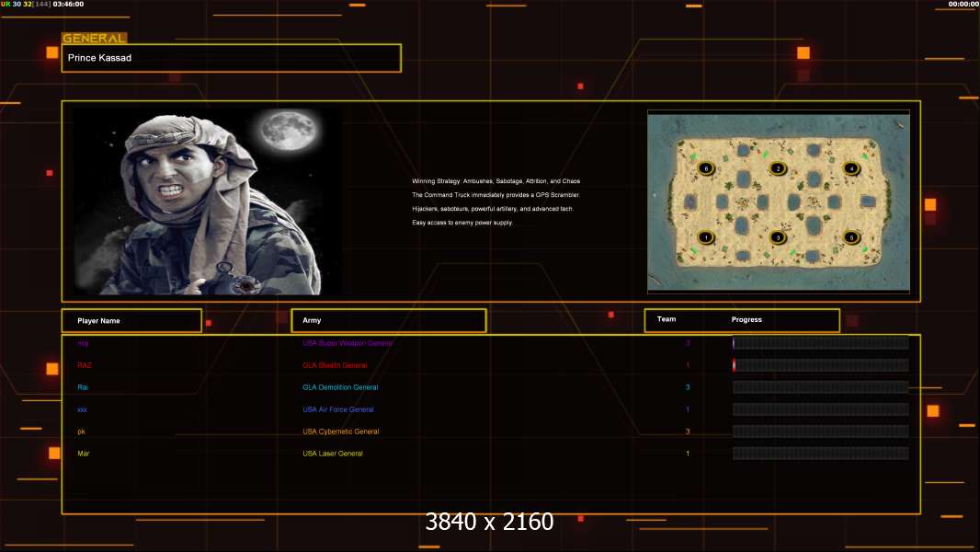The width and height of the screenshot is (980, 552).
Task: Click 'Easy access to enemy power supply' line
Action: pyautogui.click(x=462, y=223)
